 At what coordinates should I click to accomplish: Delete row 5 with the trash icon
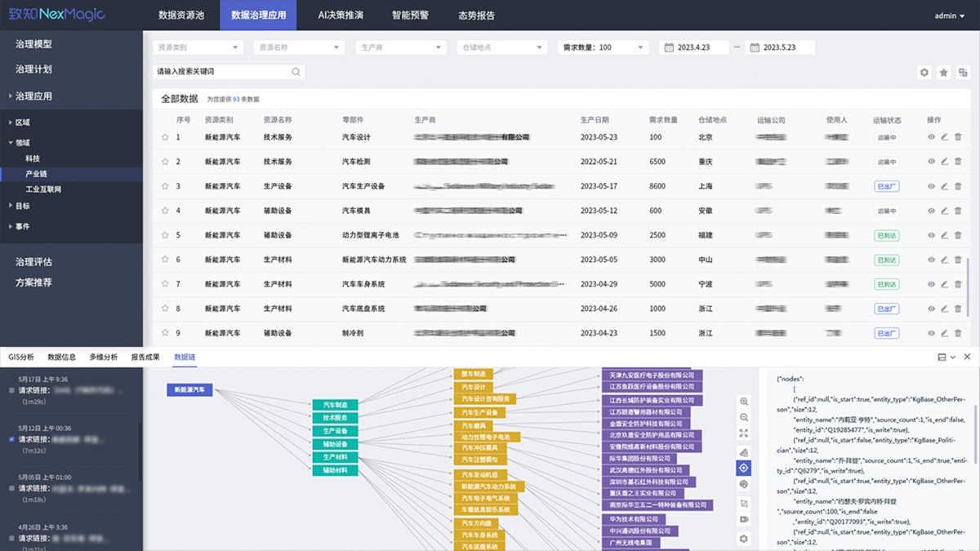[x=958, y=235]
